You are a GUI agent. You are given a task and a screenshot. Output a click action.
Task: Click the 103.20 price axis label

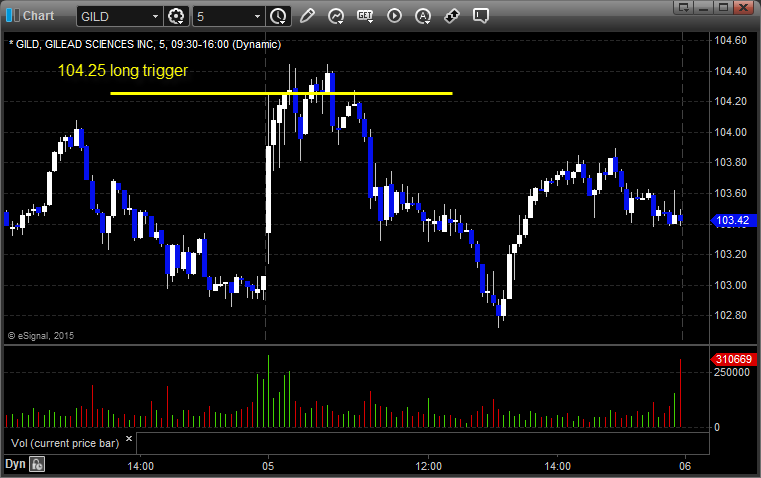[x=730, y=254]
